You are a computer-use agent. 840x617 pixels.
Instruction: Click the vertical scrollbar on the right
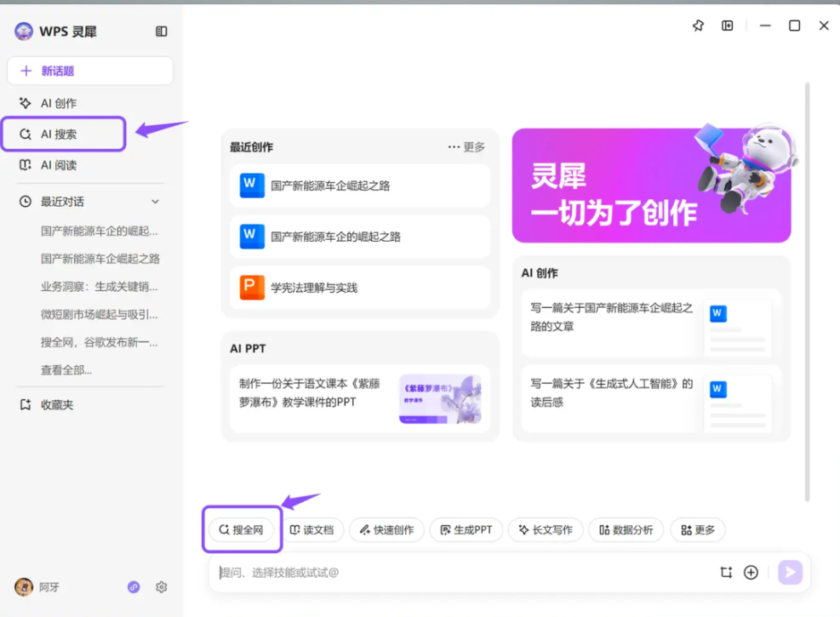pyautogui.click(x=807, y=292)
